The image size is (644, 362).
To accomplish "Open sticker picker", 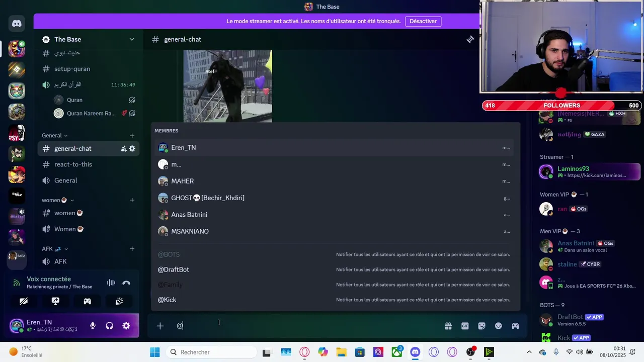I will point(481,326).
